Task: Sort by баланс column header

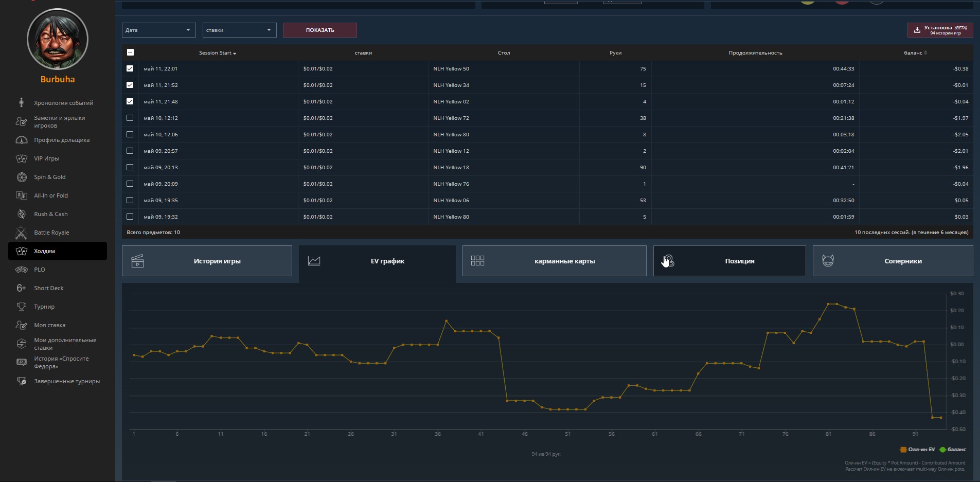Action: click(915, 53)
